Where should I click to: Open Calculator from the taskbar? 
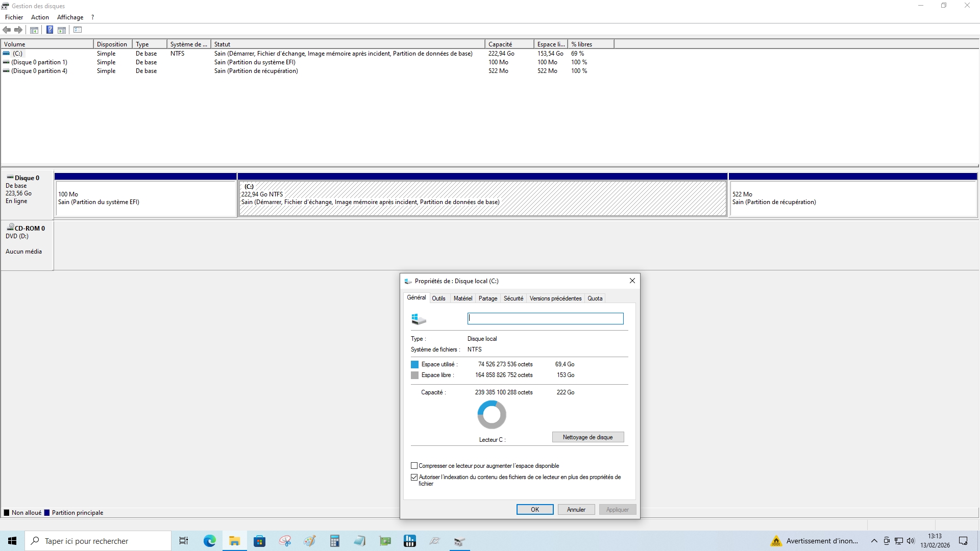coord(334,541)
